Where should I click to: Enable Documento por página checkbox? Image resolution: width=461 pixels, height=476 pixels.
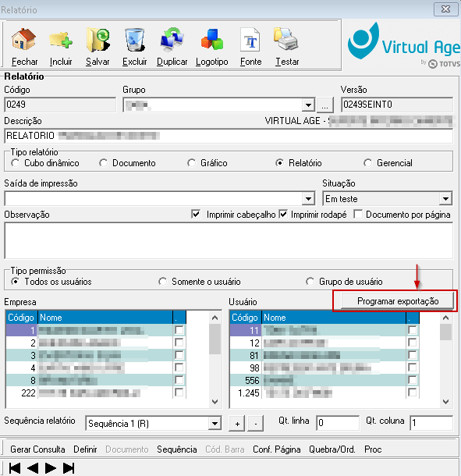358,214
